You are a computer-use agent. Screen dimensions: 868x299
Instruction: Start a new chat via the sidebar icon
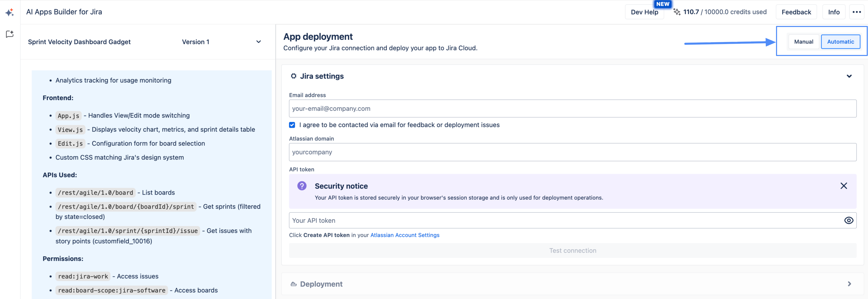(x=9, y=34)
